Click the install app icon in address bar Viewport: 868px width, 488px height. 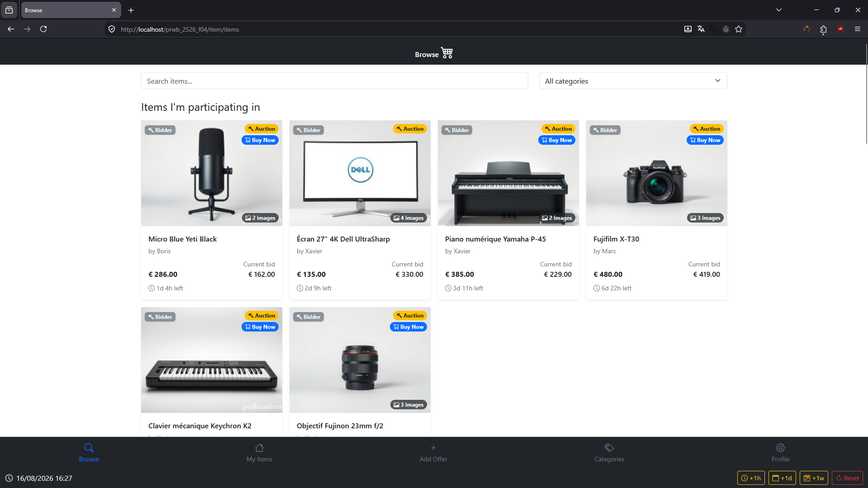tap(688, 29)
